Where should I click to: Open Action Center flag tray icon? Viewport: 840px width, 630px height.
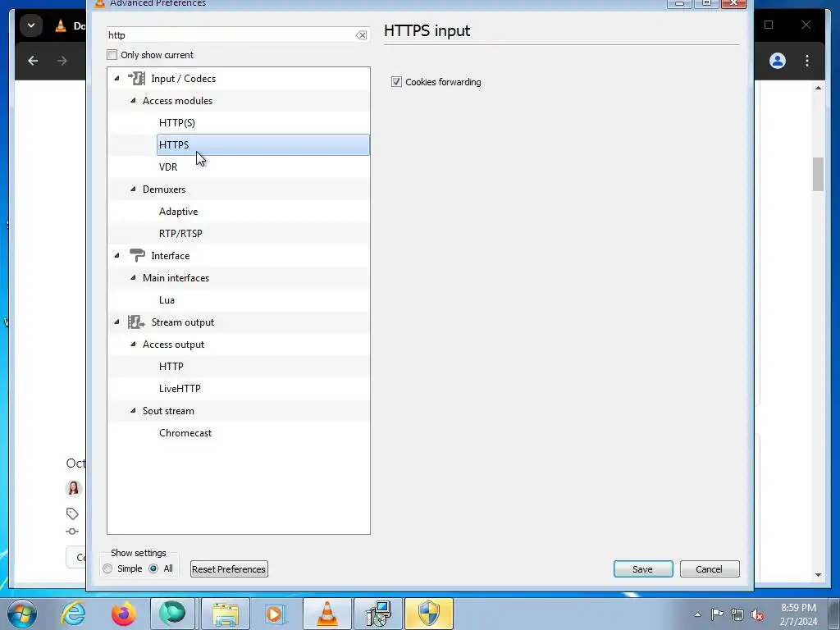click(717, 614)
